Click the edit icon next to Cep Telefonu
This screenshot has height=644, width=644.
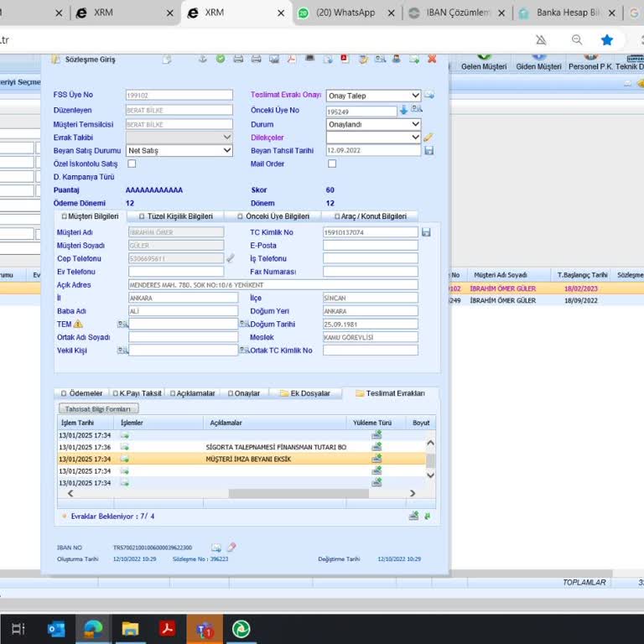click(231, 258)
